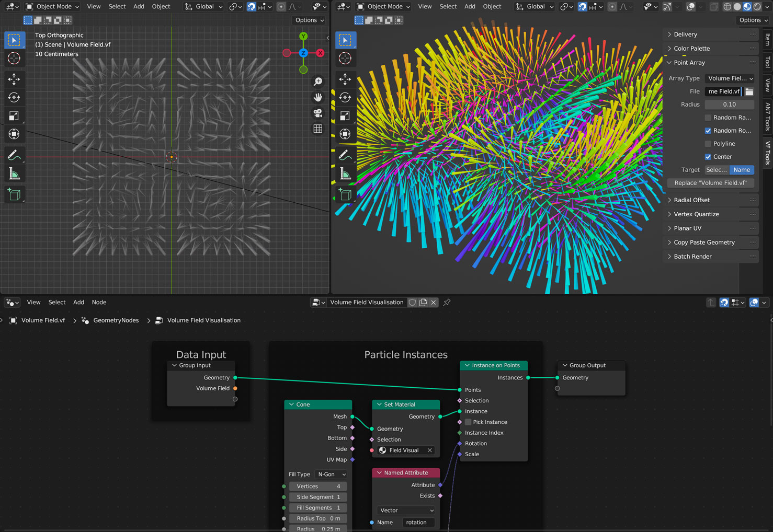Select the Move tool in left viewport
The height and width of the screenshot is (532, 773).
(x=14, y=79)
